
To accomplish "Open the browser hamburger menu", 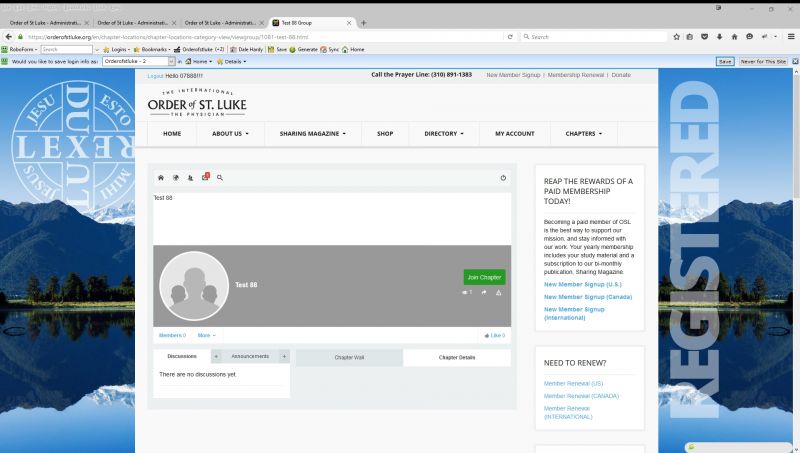I will [791, 37].
